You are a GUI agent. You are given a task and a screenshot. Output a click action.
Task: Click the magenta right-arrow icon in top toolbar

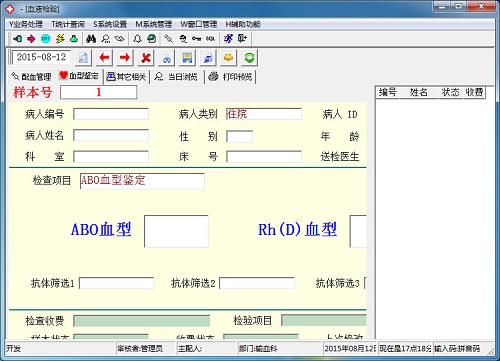point(31,39)
